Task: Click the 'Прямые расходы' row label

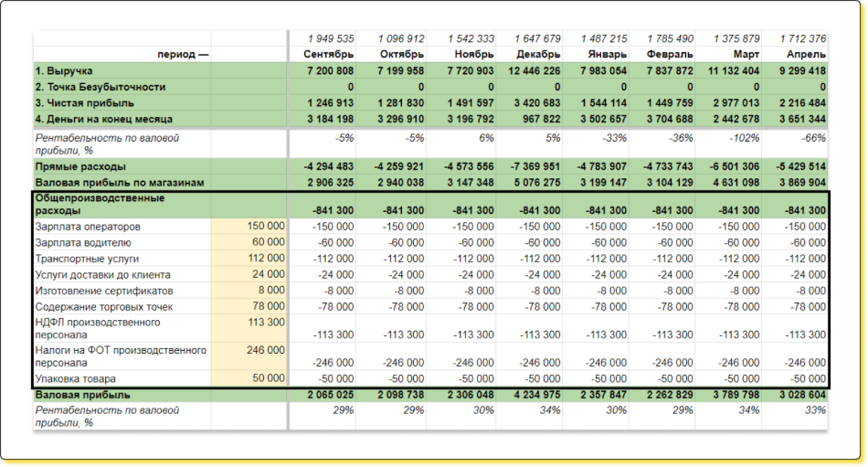Action: tap(80, 166)
